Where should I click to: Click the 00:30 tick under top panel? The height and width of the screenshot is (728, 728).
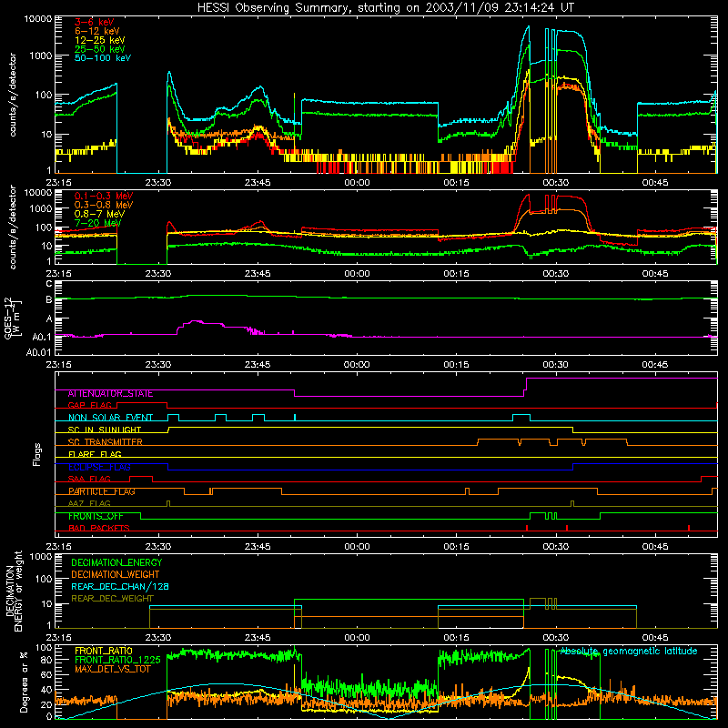click(555, 183)
